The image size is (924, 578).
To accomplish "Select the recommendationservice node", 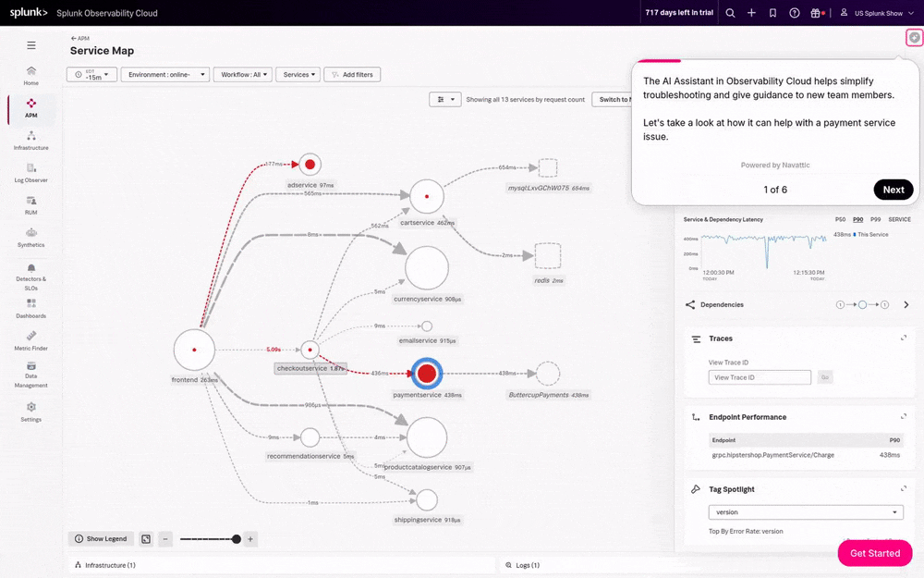I will (310, 437).
